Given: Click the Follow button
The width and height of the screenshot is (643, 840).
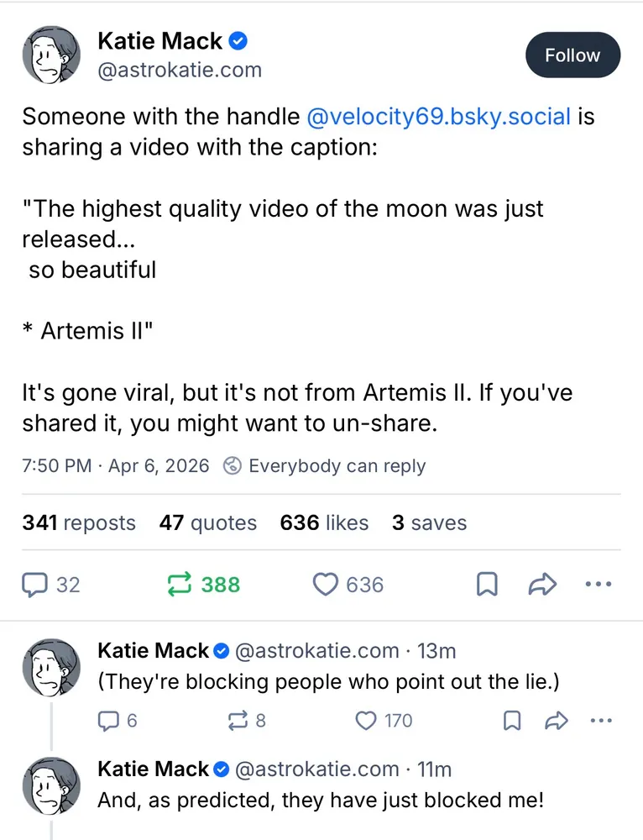Looking at the screenshot, I should click(x=572, y=55).
